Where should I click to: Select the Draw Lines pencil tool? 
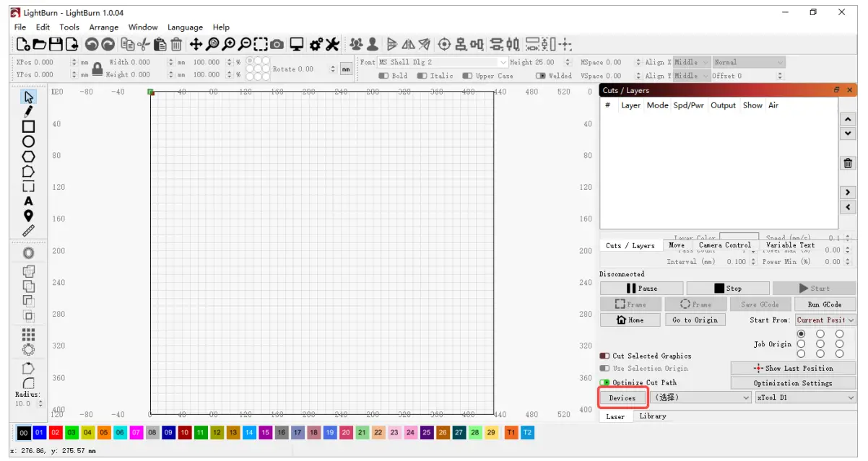pos(28,111)
